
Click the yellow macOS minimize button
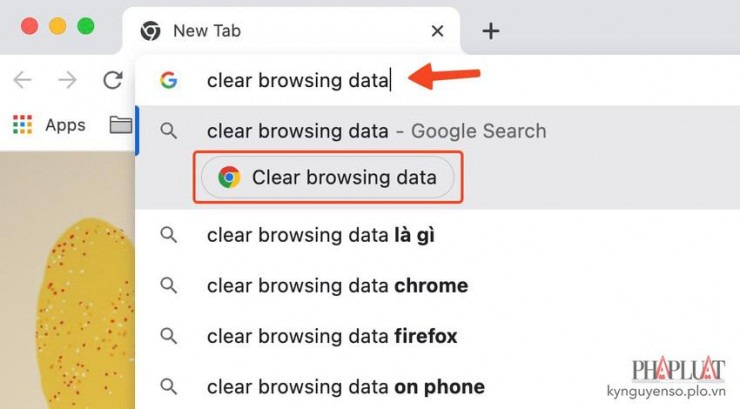(58, 27)
